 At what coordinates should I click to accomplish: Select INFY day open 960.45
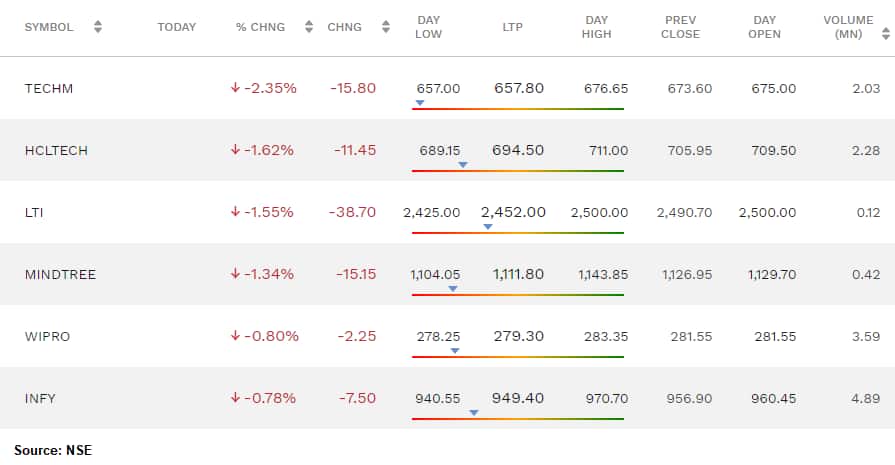point(773,398)
